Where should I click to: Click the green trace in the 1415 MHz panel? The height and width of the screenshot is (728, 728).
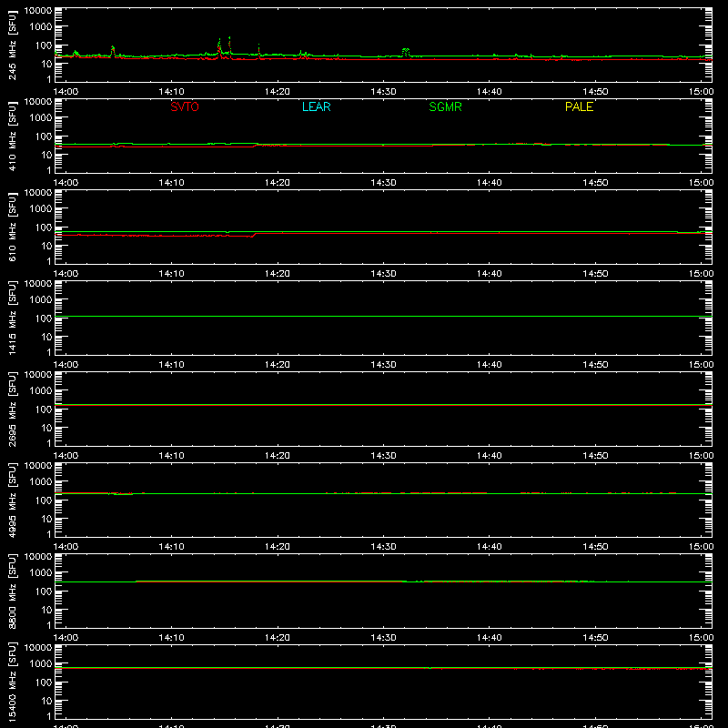[383, 316]
